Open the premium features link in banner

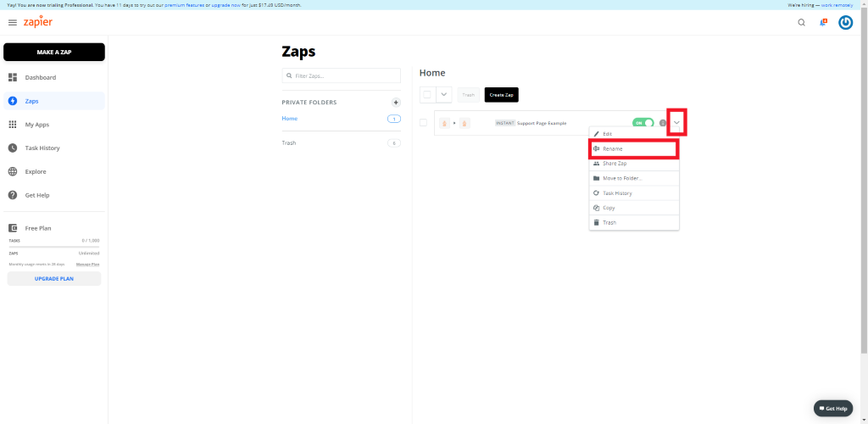(184, 5)
